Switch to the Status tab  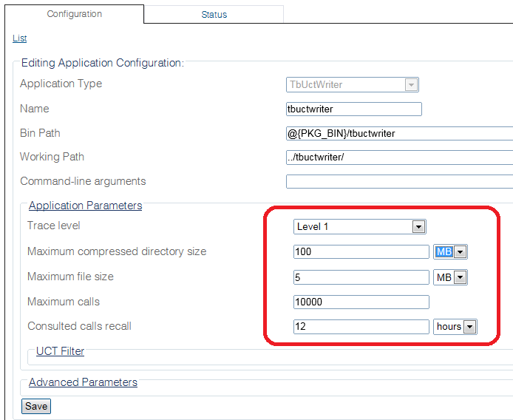(x=214, y=15)
